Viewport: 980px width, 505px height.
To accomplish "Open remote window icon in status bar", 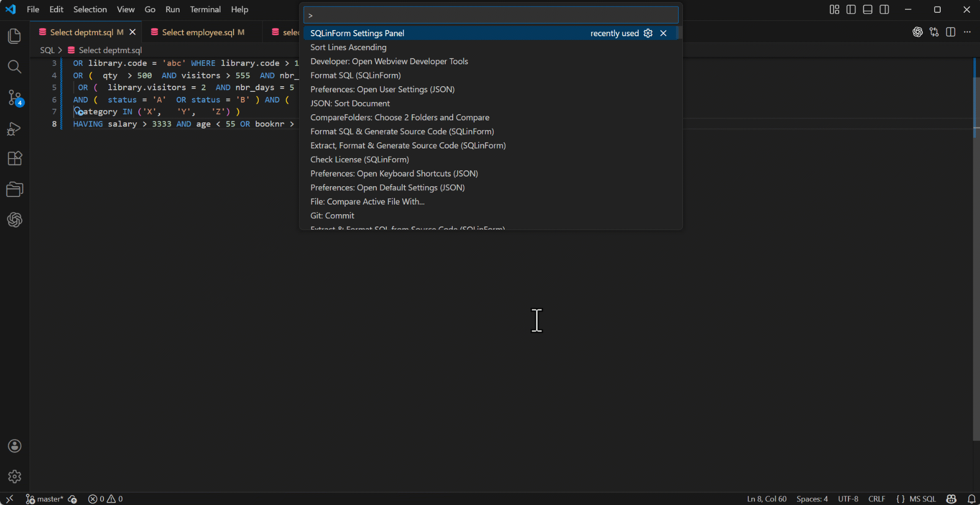I will coord(9,499).
